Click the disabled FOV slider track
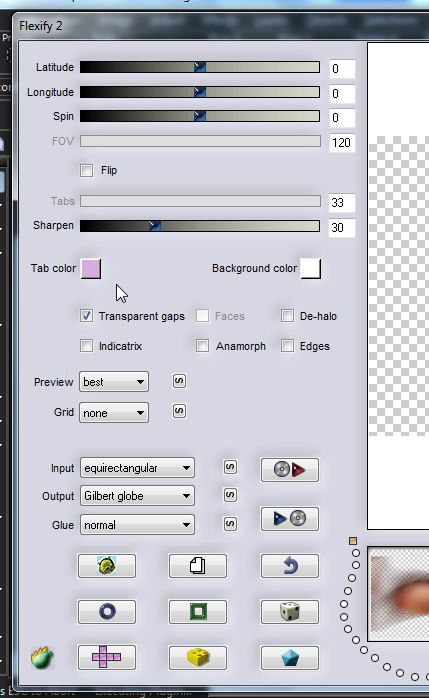Viewport: 429px width, 698px height. (200, 141)
